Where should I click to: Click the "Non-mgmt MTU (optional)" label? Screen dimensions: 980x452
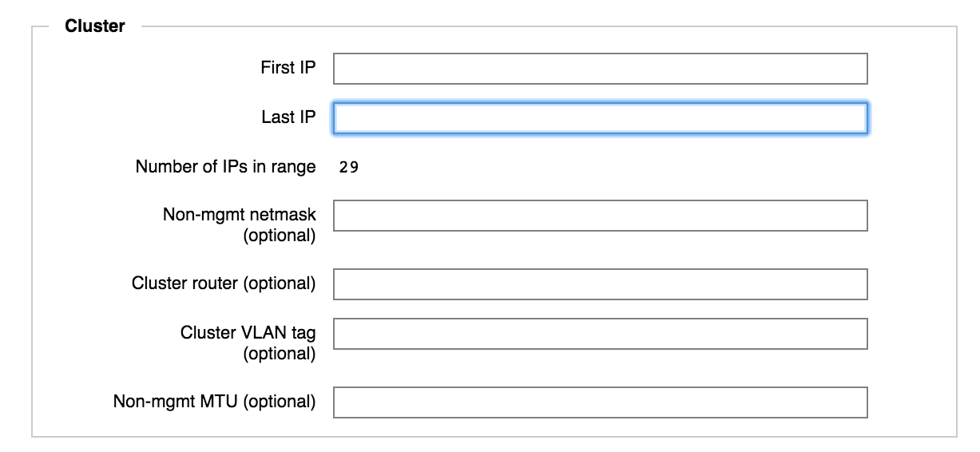point(214,402)
